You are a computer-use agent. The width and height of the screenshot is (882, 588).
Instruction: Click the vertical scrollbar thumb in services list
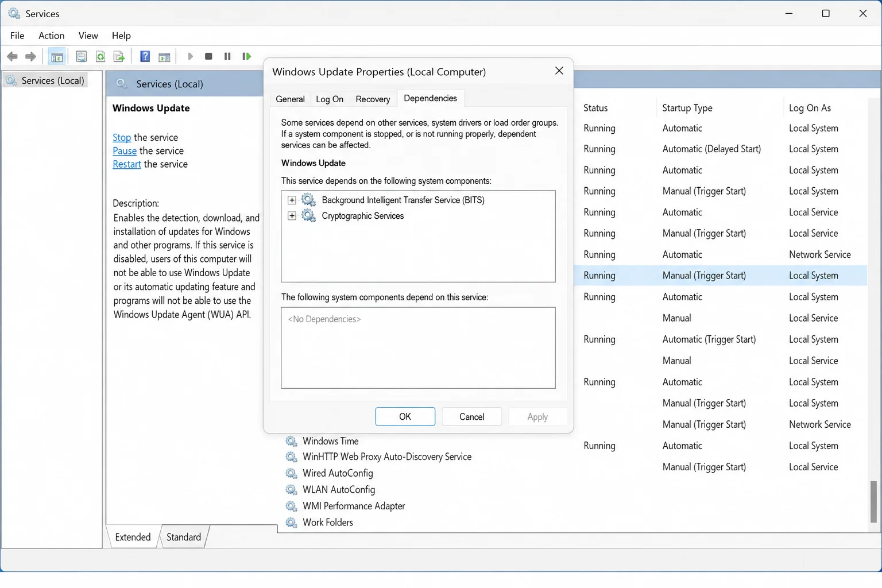874,502
